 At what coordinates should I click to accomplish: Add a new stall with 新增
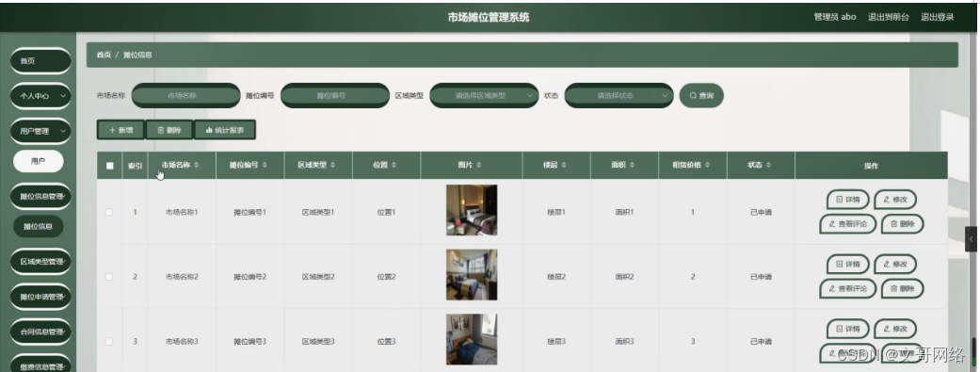coord(120,130)
